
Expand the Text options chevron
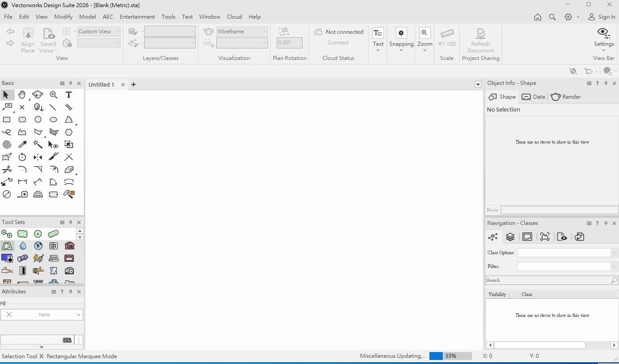click(x=378, y=50)
